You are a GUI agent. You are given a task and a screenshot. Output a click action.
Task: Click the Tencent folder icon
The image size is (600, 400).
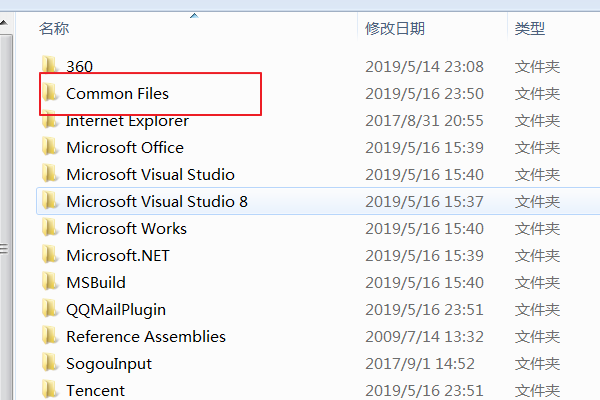coord(50,391)
